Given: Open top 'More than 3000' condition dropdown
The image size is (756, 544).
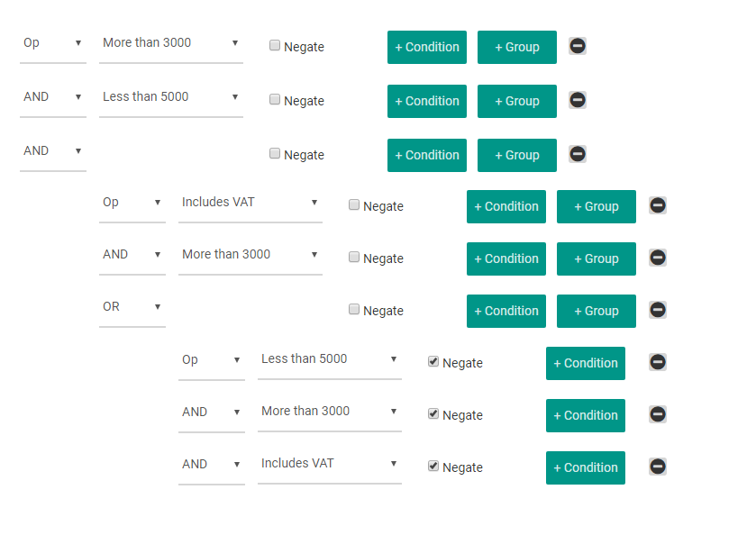Looking at the screenshot, I should click(x=170, y=43).
